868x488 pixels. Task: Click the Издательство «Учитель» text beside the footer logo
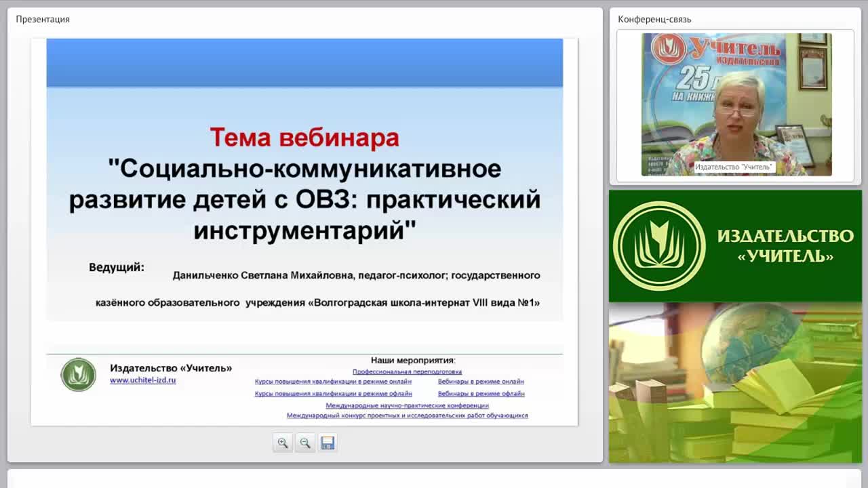coord(171,368)
